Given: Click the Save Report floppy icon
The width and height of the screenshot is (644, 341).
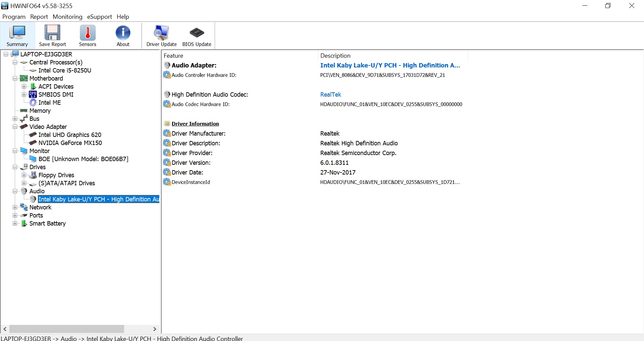Looking at the screenshot, I should [x=53, y=33].
